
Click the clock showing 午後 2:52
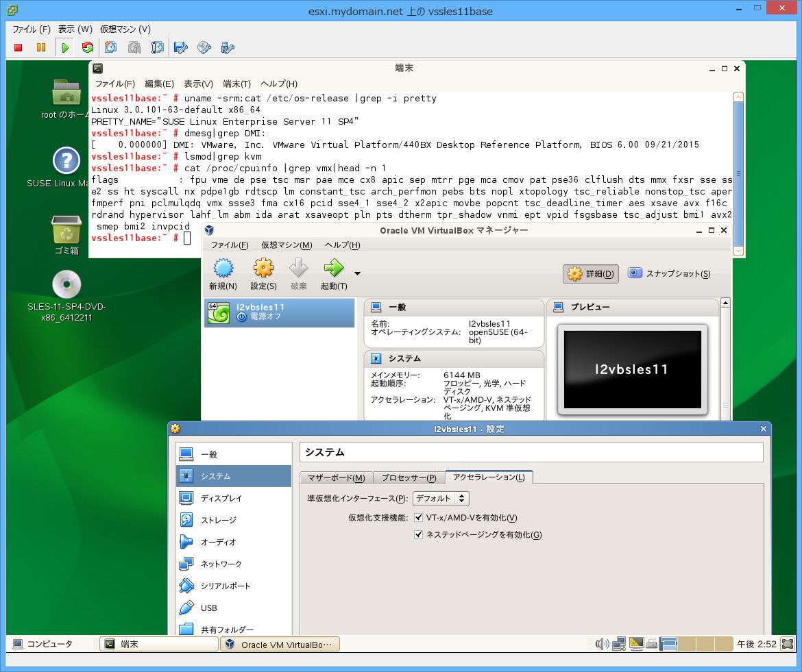757,644
